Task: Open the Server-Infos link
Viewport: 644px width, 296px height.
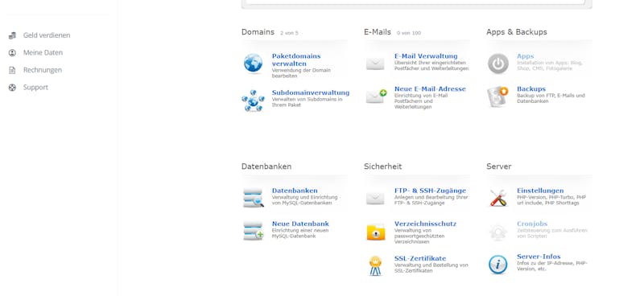Action: pos(539,257)
